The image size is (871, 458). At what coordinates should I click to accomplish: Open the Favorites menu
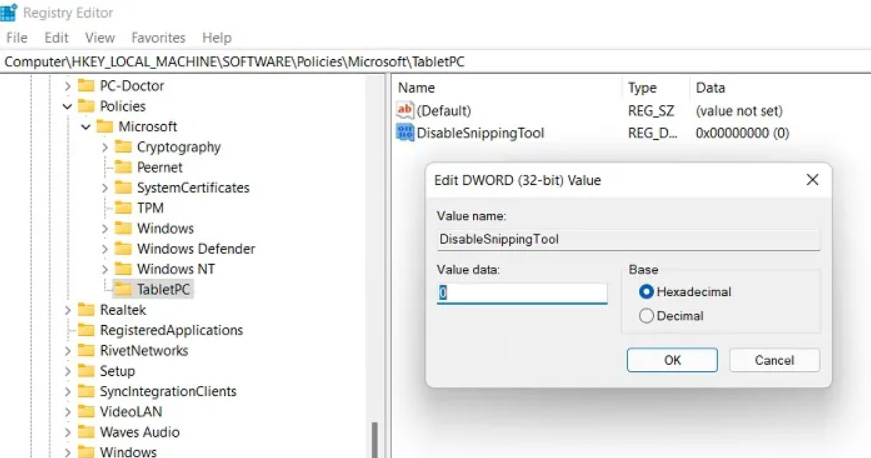click(x=158, y=38)
